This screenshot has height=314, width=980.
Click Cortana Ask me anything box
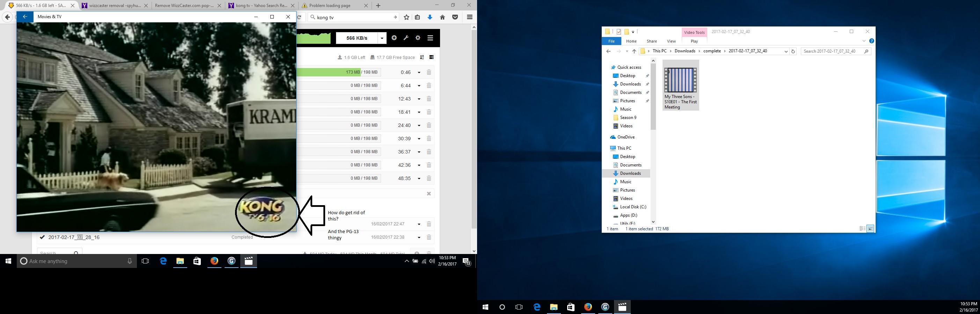(76, 261)
